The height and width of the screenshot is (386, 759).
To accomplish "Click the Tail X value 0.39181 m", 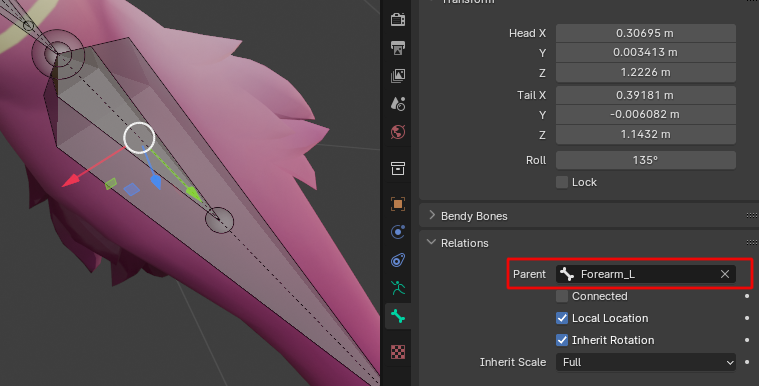I will click(646, 95).
